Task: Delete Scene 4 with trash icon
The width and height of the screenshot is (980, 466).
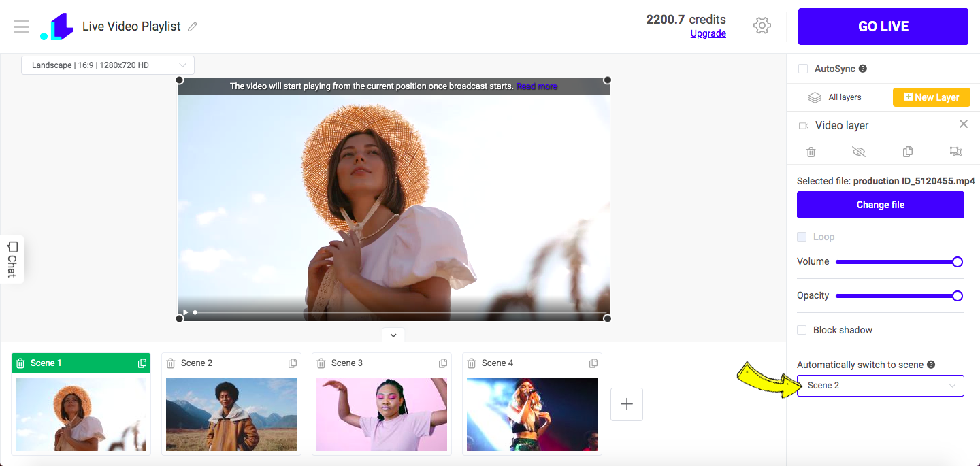Action: click(x=472, y=363)
